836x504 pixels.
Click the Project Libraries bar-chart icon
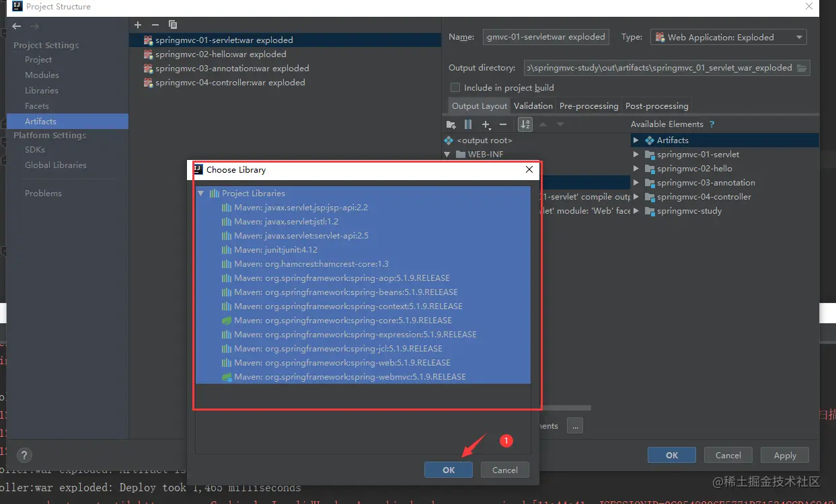[x=215, y=194]
